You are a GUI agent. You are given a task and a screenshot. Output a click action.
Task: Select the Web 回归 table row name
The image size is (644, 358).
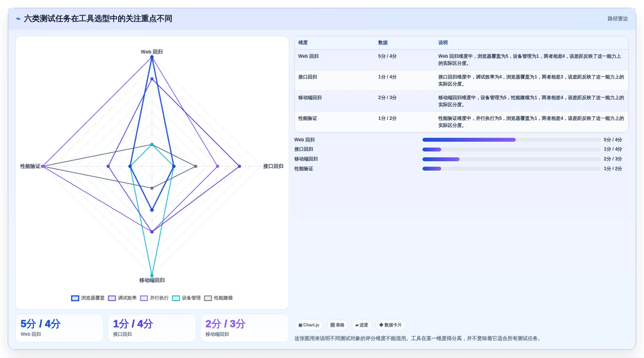[308, 56]
